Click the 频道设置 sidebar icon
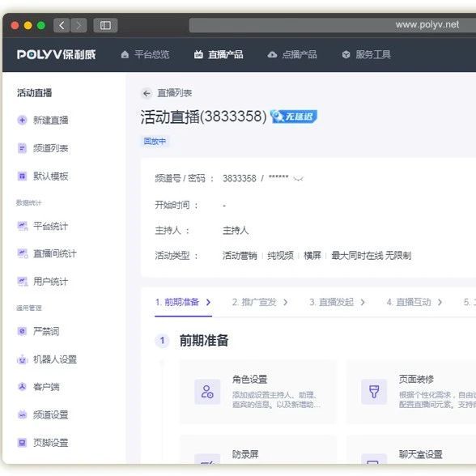The height and width of the screenshot is (476, 476). 22,414
